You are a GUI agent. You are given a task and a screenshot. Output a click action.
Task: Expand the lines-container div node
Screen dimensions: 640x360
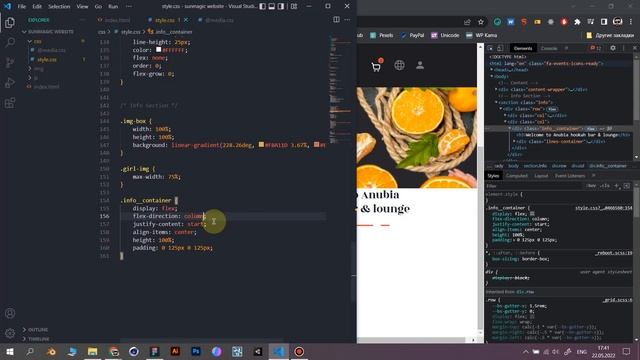click(x=514, y=141)
